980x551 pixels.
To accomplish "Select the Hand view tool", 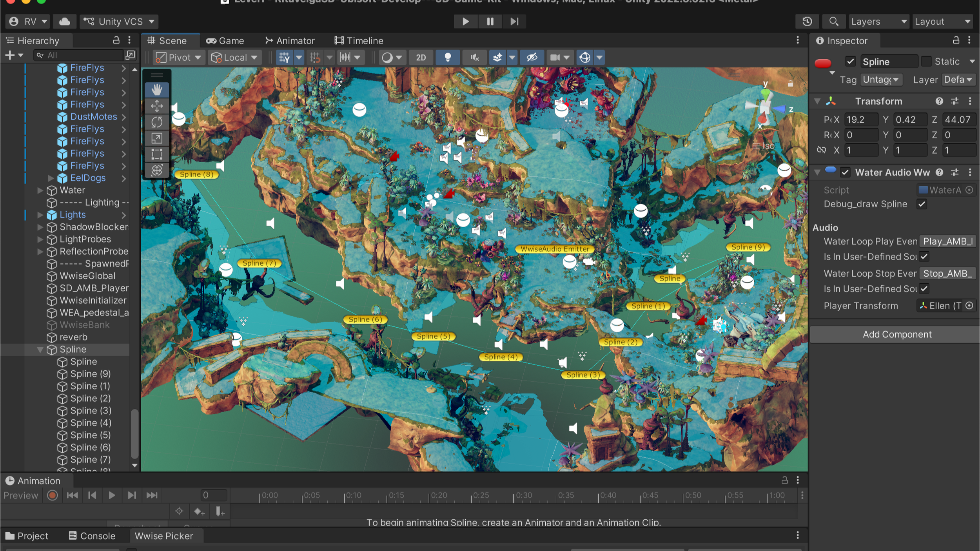I will click(157, 90).
